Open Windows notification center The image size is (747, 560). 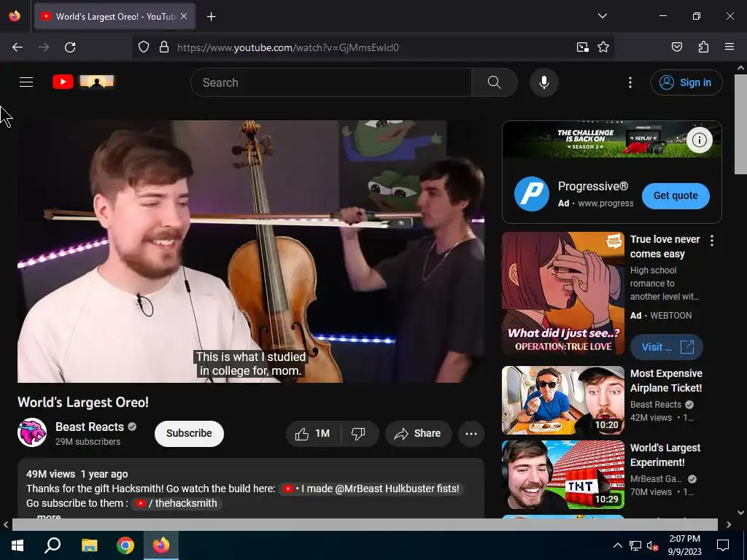723,545
